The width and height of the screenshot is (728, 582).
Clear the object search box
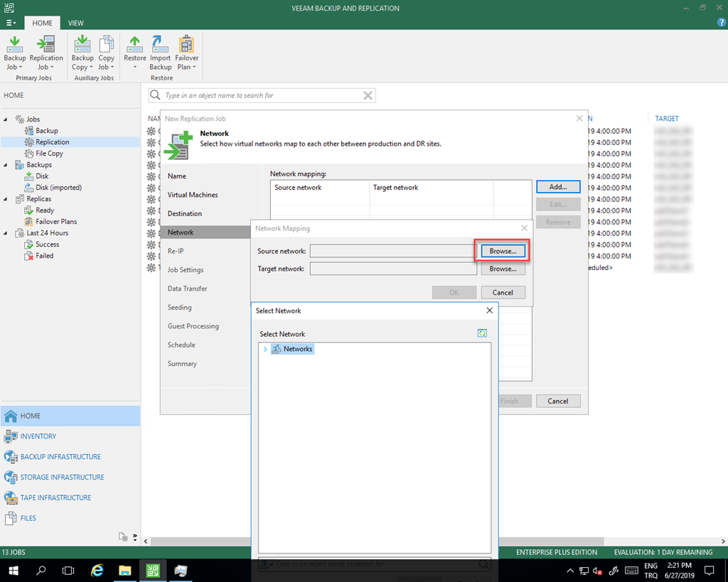pyautogui.click(x=368, y=95)
